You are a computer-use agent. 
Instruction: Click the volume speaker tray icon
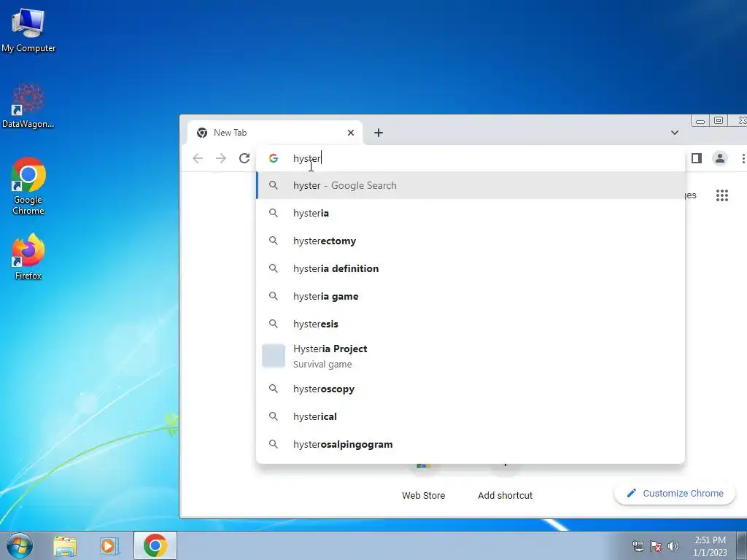[673, 546]
